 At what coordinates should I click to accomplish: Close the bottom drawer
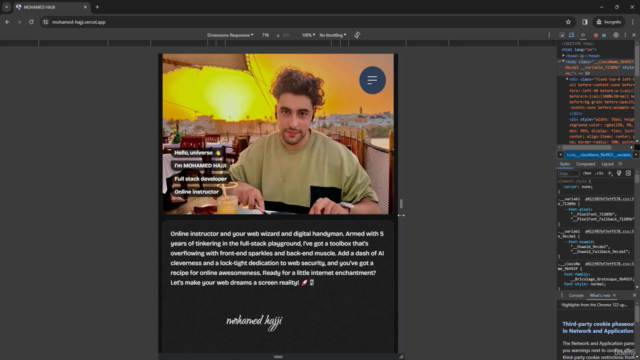tap(634, 296)
